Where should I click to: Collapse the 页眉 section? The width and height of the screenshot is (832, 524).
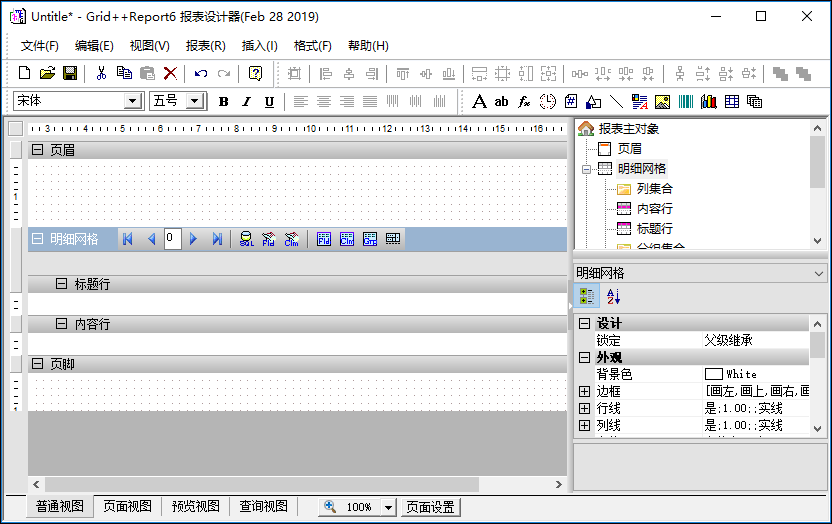click(37, 150)
